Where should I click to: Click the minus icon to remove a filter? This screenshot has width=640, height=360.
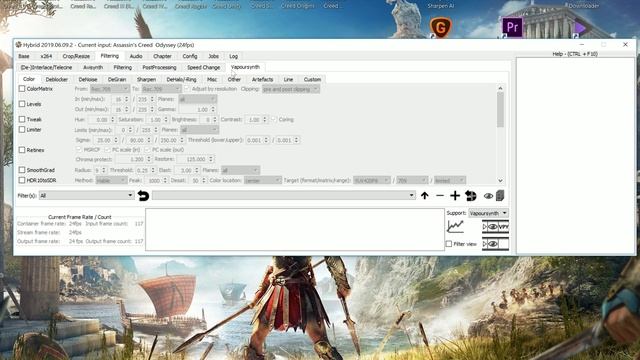click(x=440, y=196)
